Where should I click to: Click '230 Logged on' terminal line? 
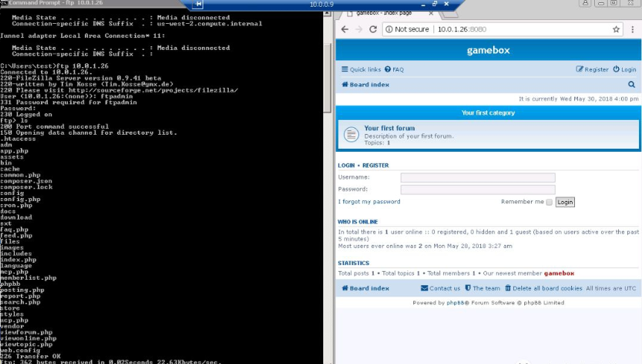[26, 115]
